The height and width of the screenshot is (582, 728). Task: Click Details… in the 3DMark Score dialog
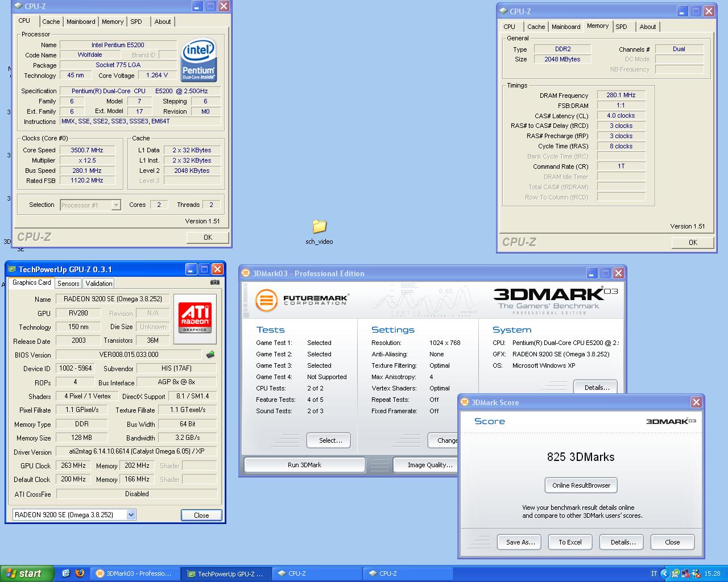click(x=621, y=542)
